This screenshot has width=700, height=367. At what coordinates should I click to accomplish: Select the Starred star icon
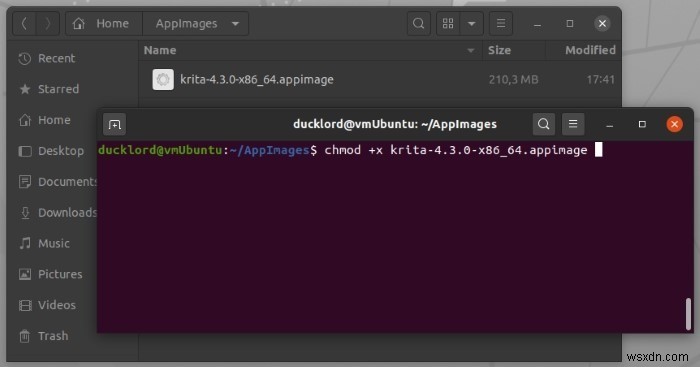pyautogui.click(x=25, y=89)
